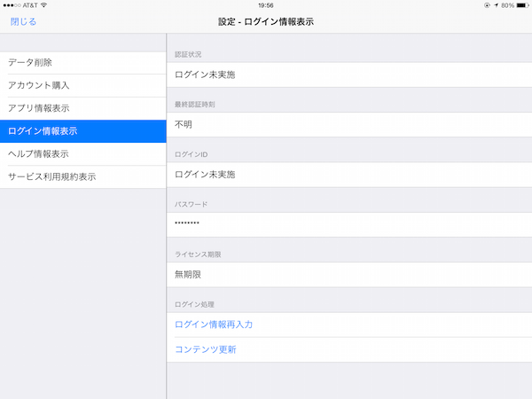This screenshot has width=532, height=399.
Task: Select ログイン情報表示 sidebar item
Action: 83,131
